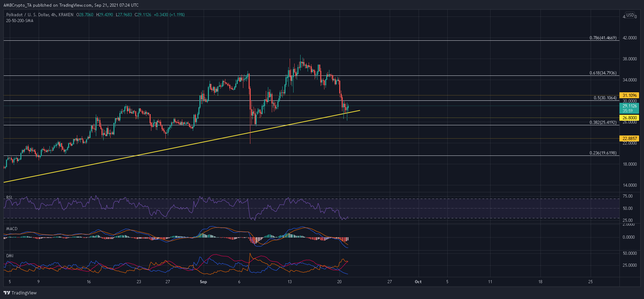Click the current price label 29.1126

(x=629, y=106)
